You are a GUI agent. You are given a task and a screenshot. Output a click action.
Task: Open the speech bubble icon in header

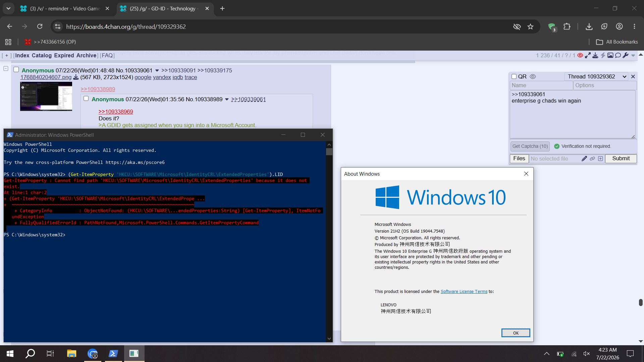coord(618,55)
